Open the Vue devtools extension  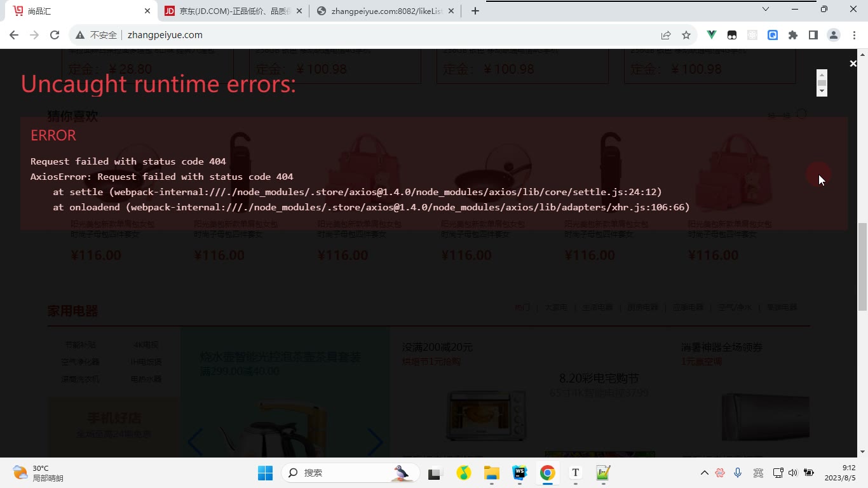pyautogui.click(x=712, y=35)
